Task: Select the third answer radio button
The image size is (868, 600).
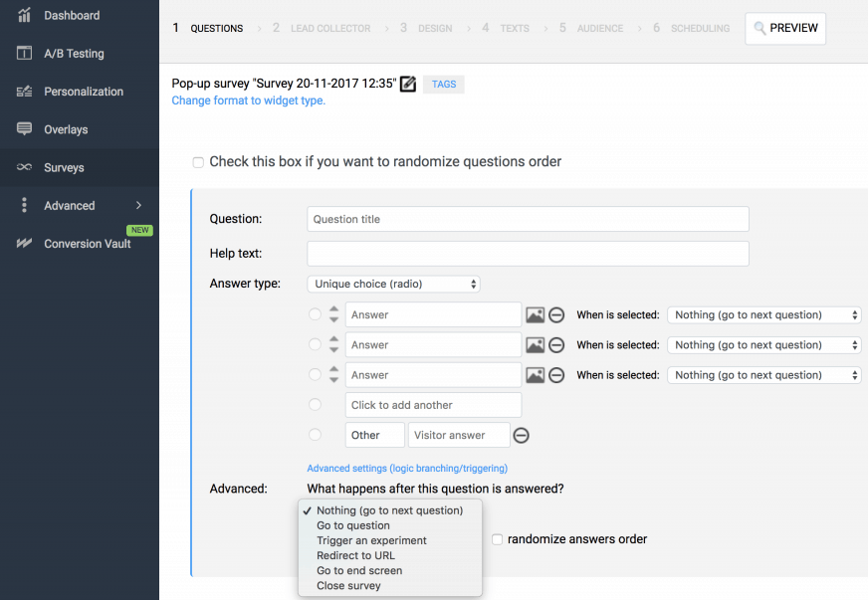Action: click(315, 375)
